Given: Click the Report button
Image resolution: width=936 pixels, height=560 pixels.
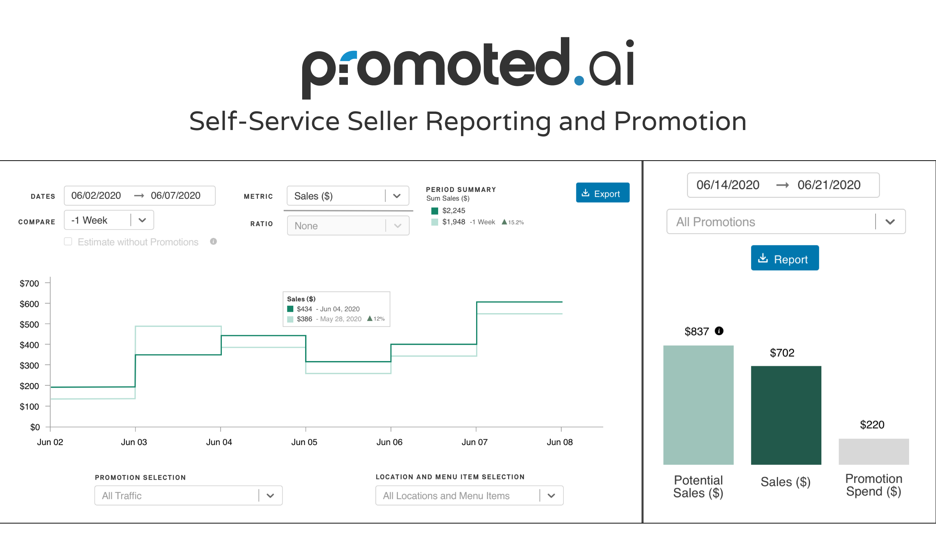Looking at the screenshot, I should point(785,258).
